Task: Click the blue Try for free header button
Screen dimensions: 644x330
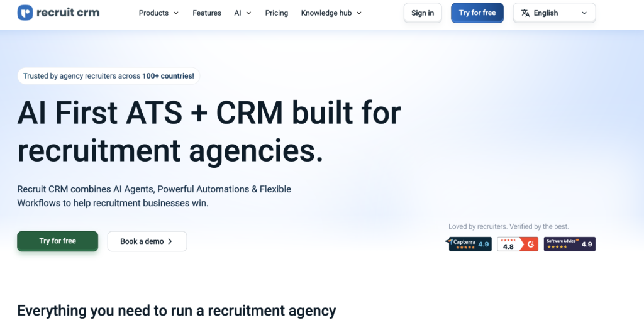Action: tap(477, 13)
